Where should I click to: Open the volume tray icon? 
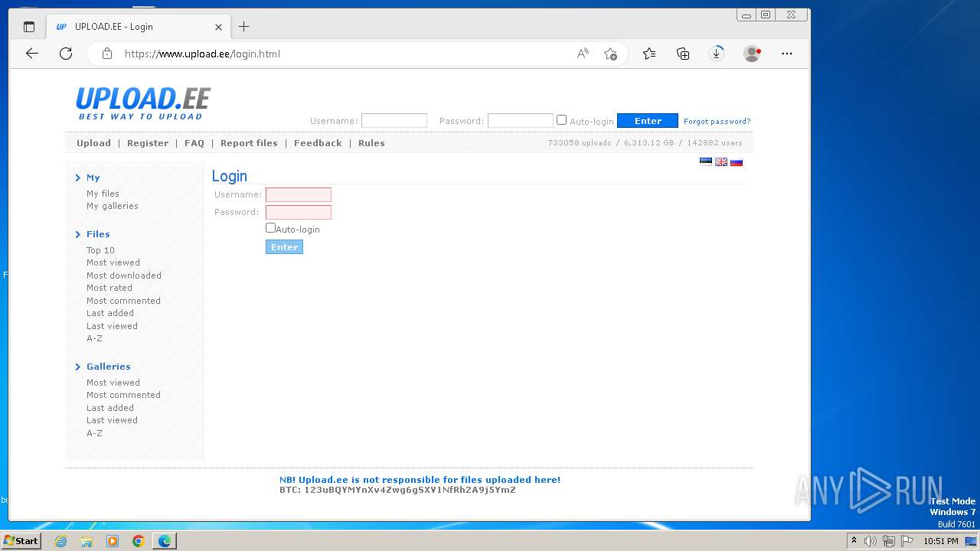(871, 541)
